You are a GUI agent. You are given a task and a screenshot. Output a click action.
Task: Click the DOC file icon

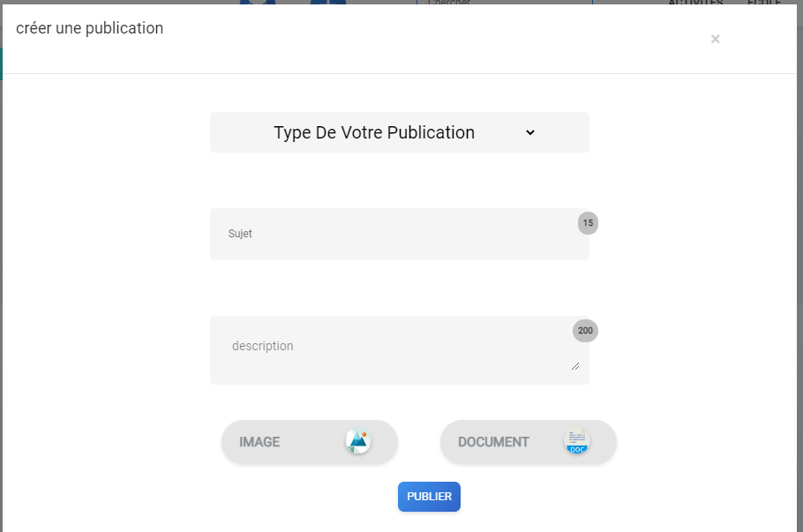click(576, 441)
